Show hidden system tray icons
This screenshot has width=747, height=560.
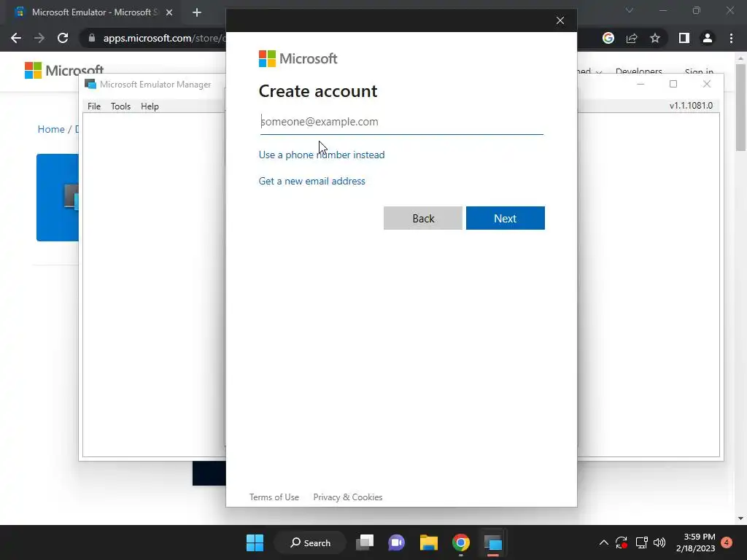603,542
